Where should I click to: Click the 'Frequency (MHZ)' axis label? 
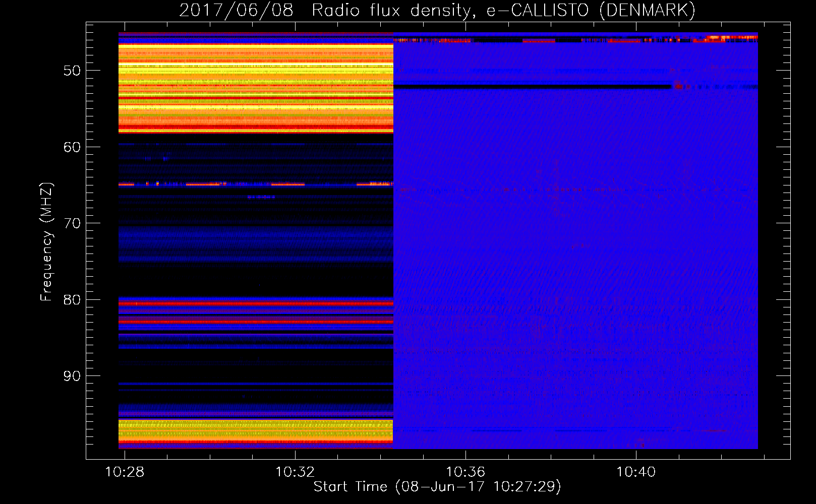(x=46, y=242)
